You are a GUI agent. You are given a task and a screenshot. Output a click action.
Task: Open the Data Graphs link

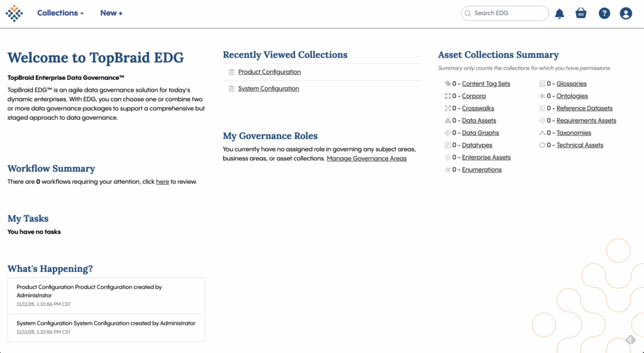pos(480,133)
